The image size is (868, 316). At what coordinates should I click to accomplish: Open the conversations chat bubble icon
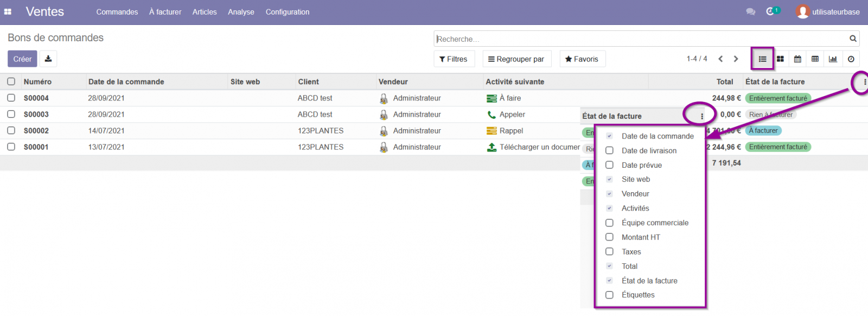tap(751, 11)
